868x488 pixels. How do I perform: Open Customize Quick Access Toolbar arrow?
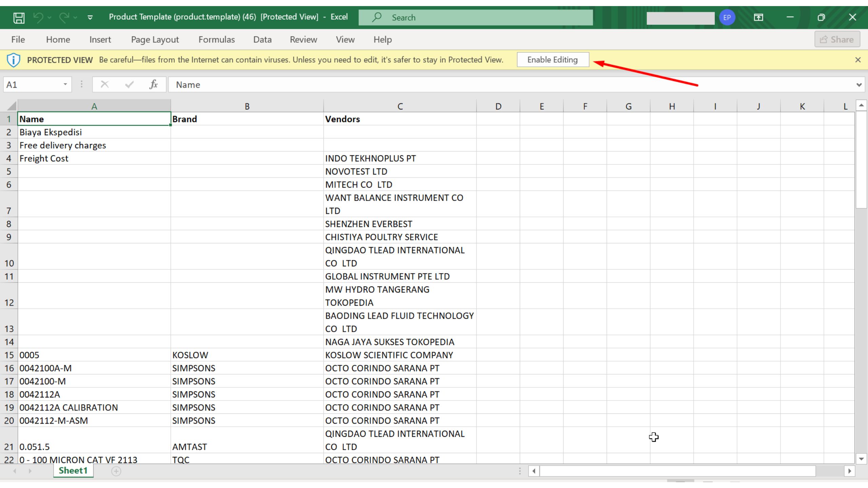click(x=90, y=17)
